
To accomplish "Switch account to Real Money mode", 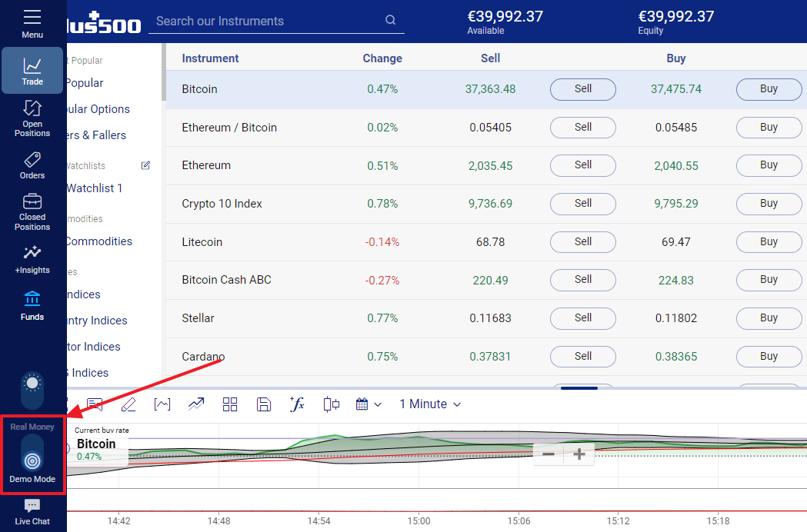I will (32, 427).
